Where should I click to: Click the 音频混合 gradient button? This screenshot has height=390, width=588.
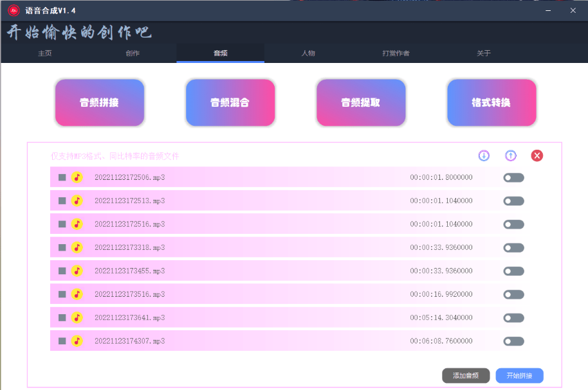coord(230,102)
